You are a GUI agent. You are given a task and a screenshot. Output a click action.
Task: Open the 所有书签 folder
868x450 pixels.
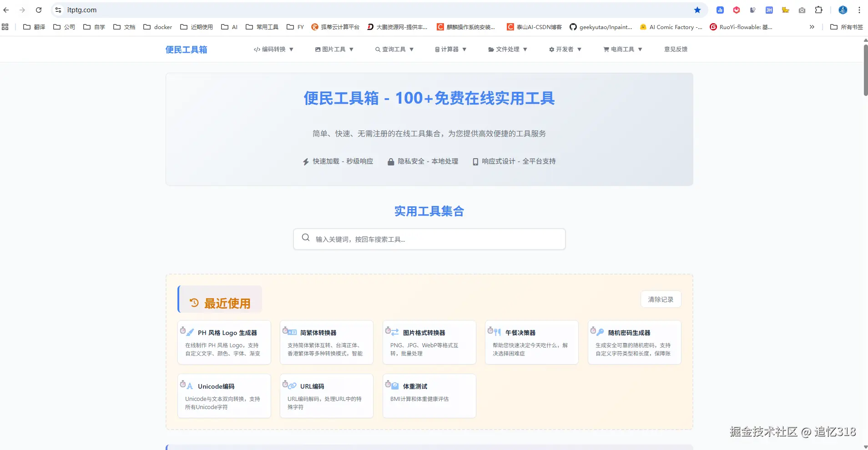[x=847, y=27]
